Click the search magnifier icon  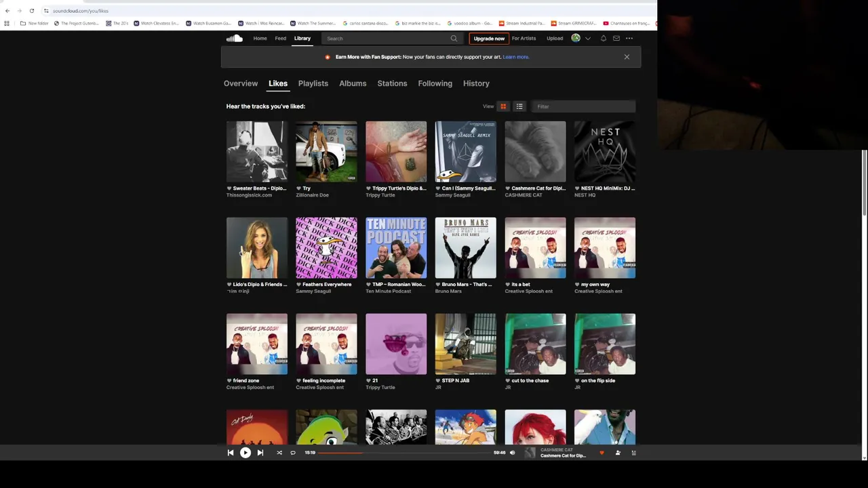click(454, 39)
